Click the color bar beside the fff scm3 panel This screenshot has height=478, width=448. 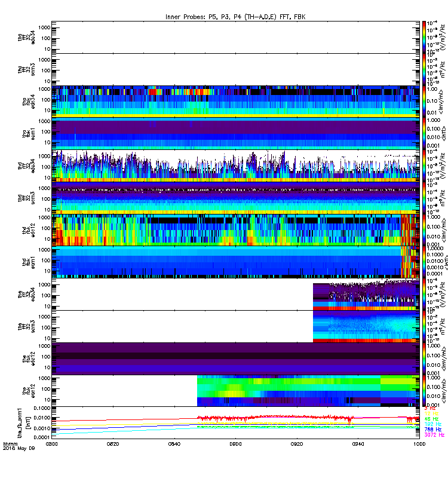tap(424, 326)
